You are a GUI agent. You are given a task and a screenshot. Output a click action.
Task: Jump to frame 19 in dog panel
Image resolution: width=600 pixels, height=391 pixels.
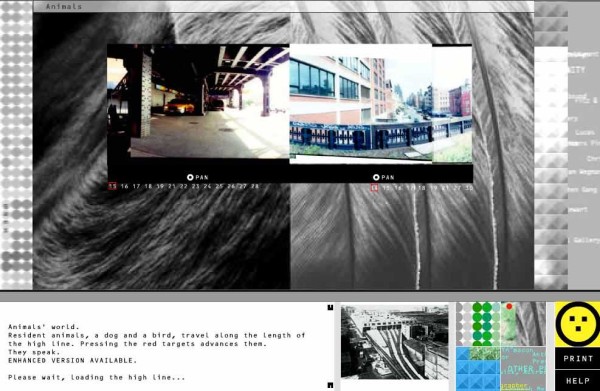[160, 186]
